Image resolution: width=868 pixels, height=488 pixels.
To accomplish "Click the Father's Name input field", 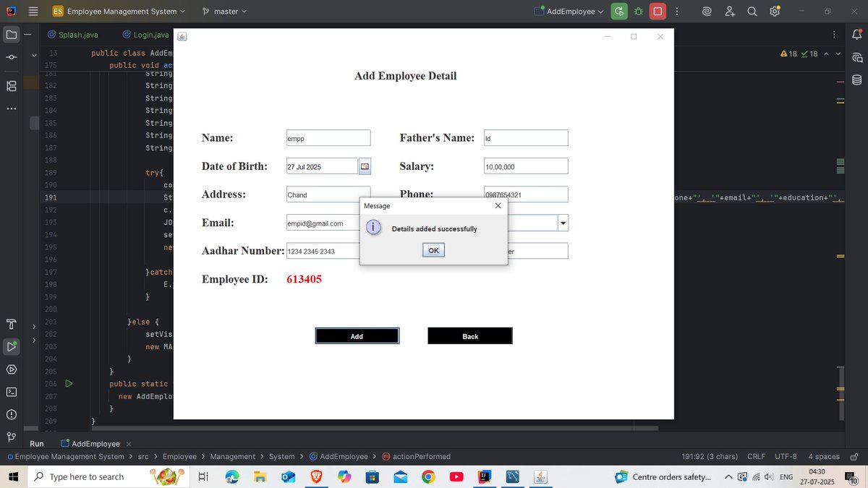I will (x=526, y=138).
